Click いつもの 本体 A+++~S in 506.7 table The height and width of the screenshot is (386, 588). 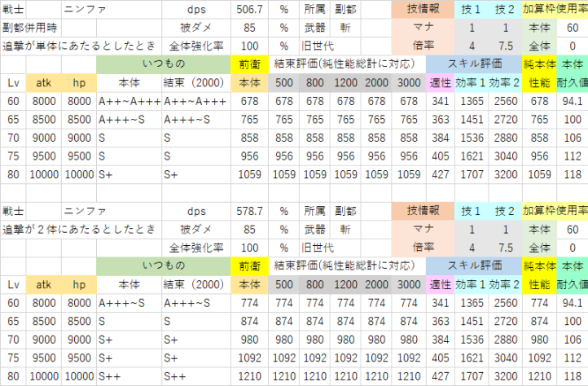[x=129, y=120]
